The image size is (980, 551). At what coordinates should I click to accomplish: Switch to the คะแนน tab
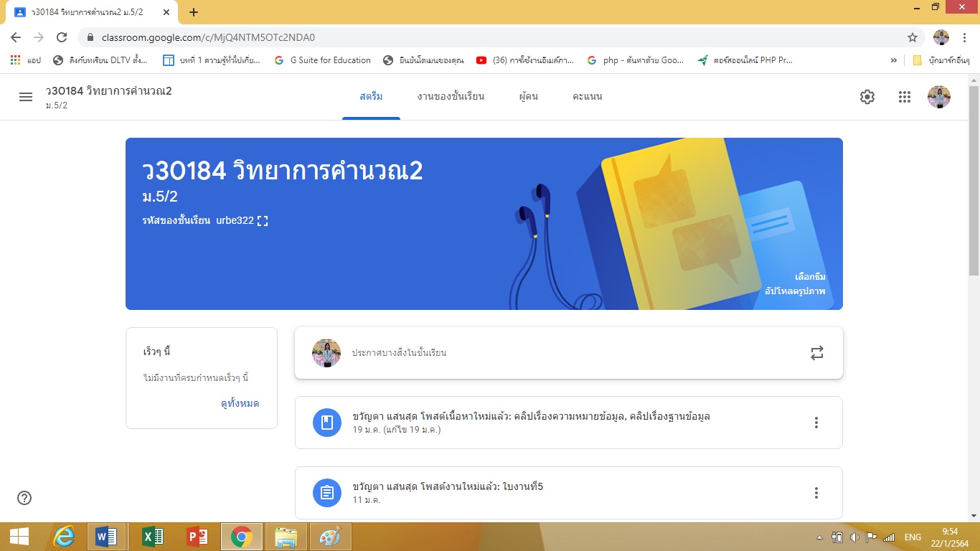click(588, 97)
